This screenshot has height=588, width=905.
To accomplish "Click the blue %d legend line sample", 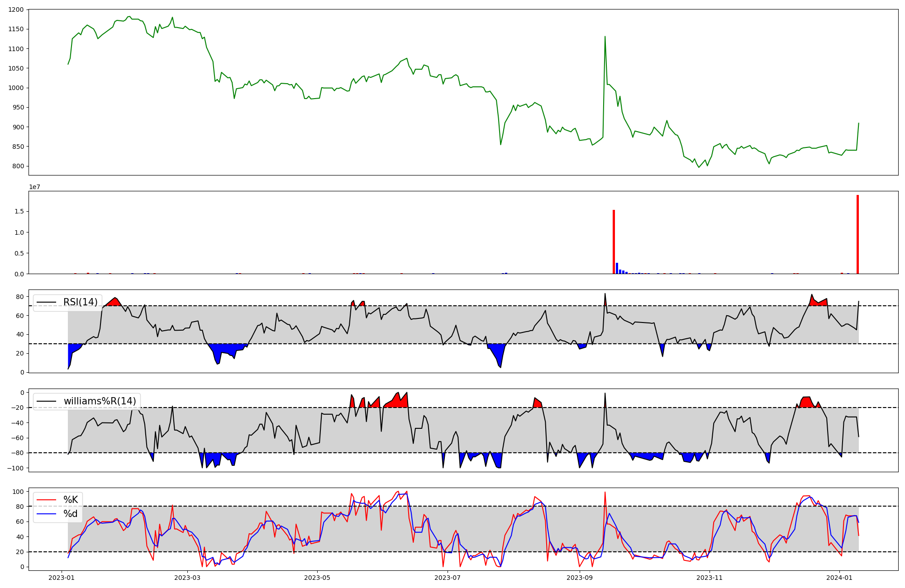I will tap(46, 514).
